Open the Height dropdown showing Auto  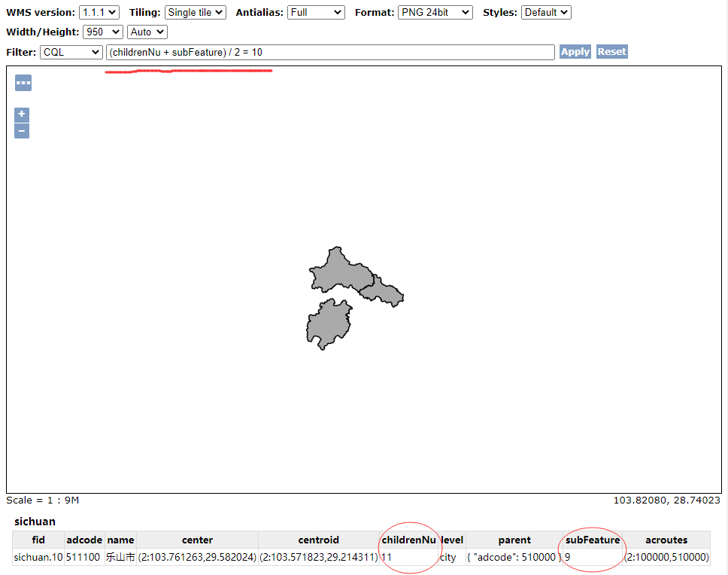click(x=147, y=32)
